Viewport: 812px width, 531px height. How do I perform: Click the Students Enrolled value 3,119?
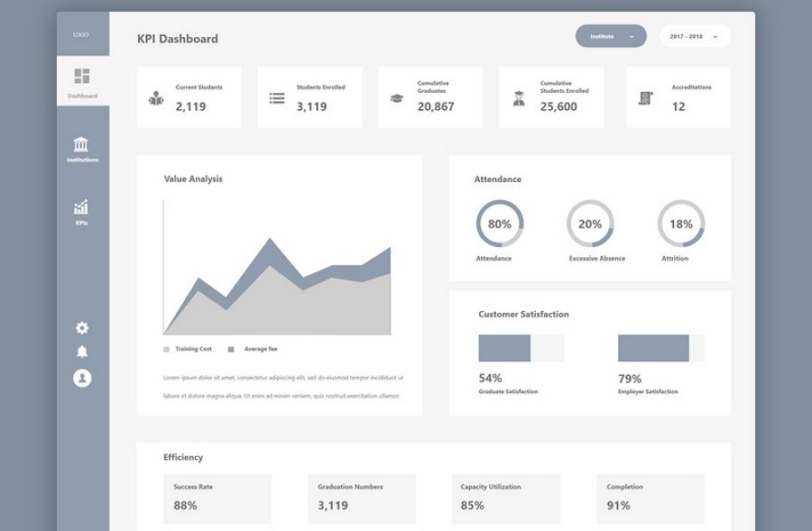coord(312,106)
